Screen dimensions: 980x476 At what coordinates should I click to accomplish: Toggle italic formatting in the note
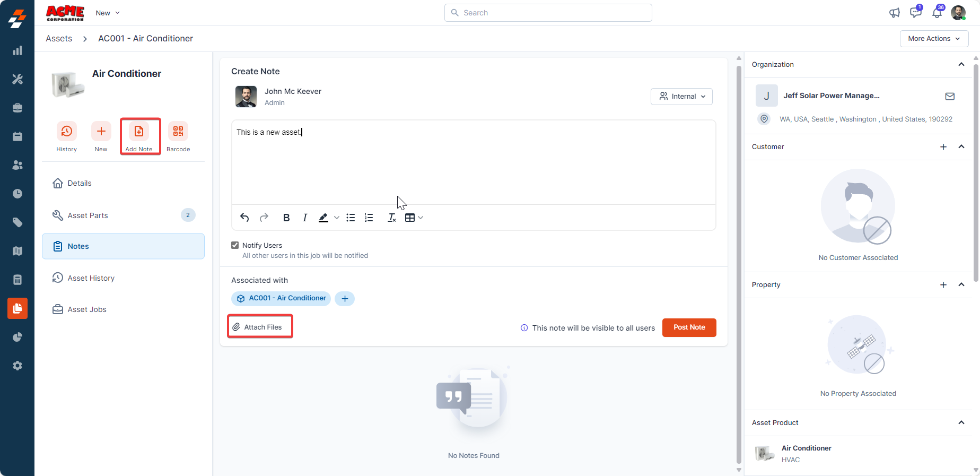tap(305, 218)
